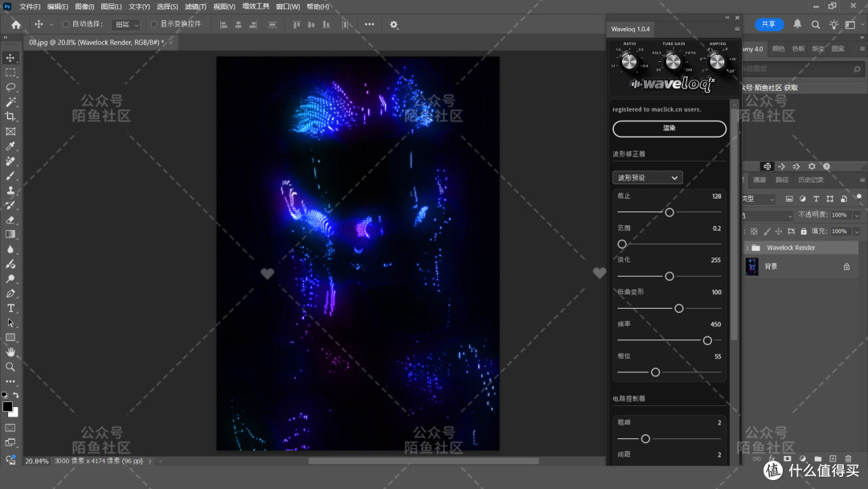Select the Horizontal Type tool
This screenshot has width=868, height=489.
pos(10,308)
